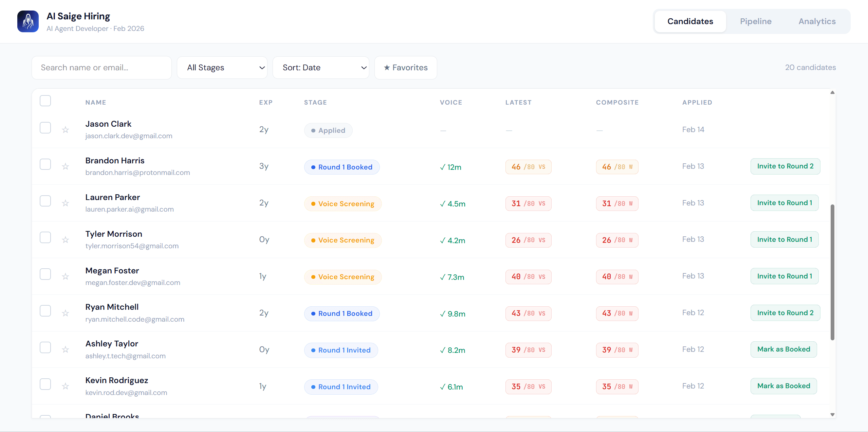Image resolution: width=868 pixels, height=432 pixels.
Task: Star Brandon Harris as favorite
Action: click(x=66, y=166)
